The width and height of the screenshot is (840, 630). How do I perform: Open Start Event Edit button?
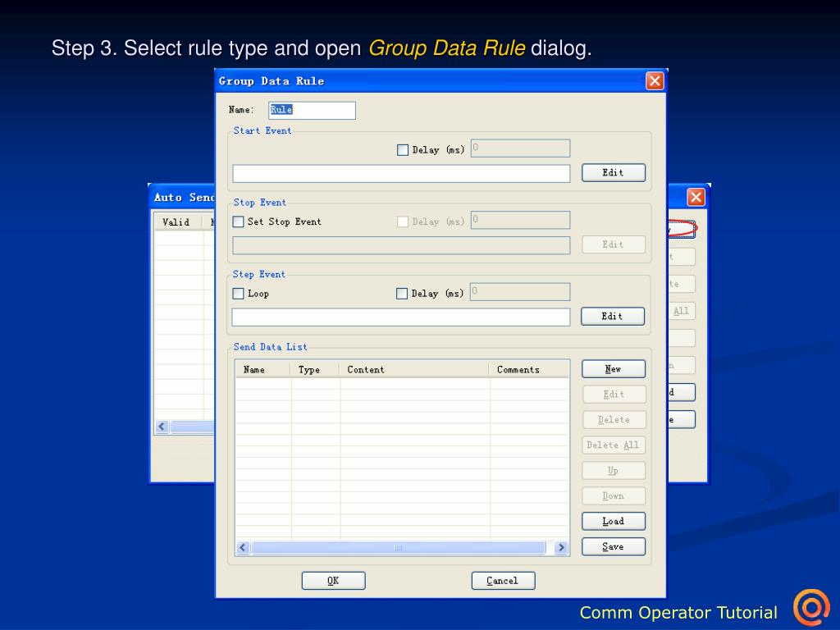pos(614,172)
